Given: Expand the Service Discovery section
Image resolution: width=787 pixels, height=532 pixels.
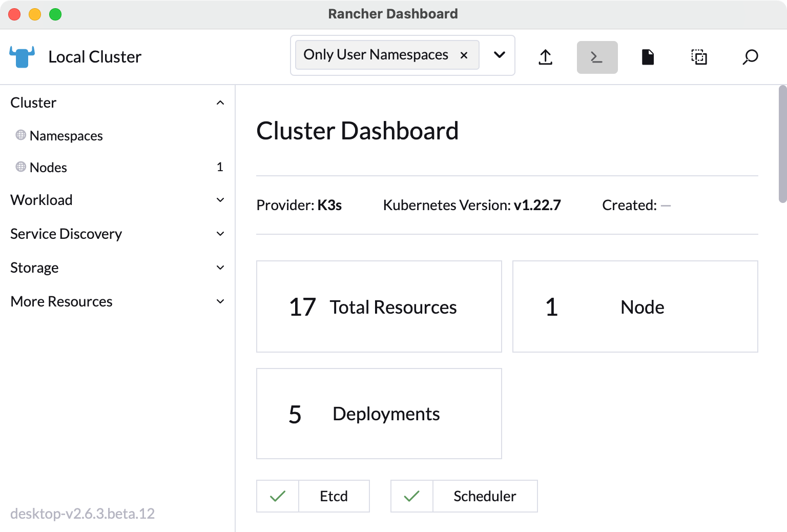Looking at the screenshot, I should (220, 234).
